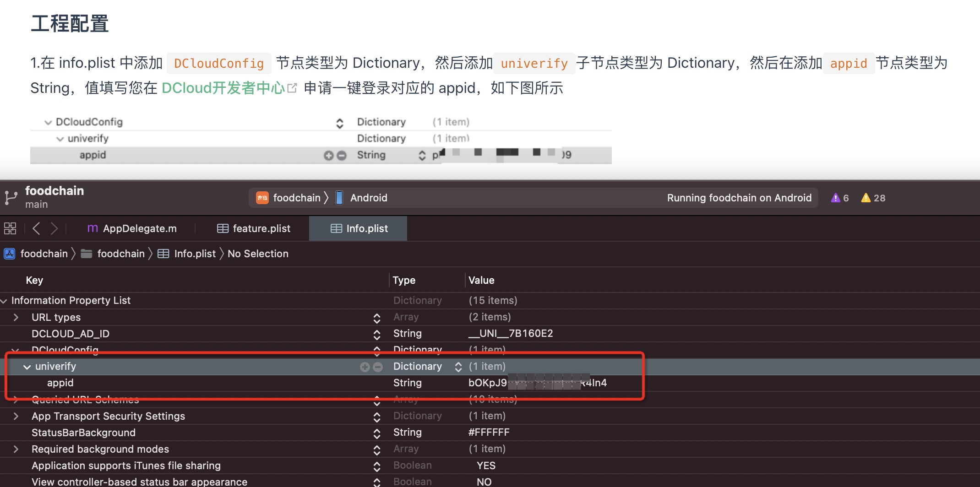This screenshot has width=980, height=487.
Task: Expand the URL types array
Action: (16, 317)
